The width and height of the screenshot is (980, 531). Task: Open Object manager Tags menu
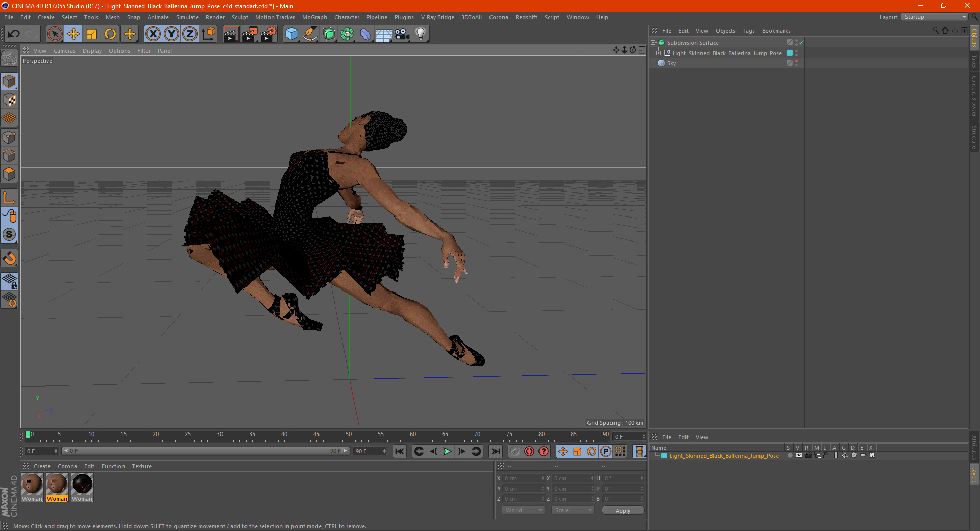pyautogui.click(x=748, y=31)
